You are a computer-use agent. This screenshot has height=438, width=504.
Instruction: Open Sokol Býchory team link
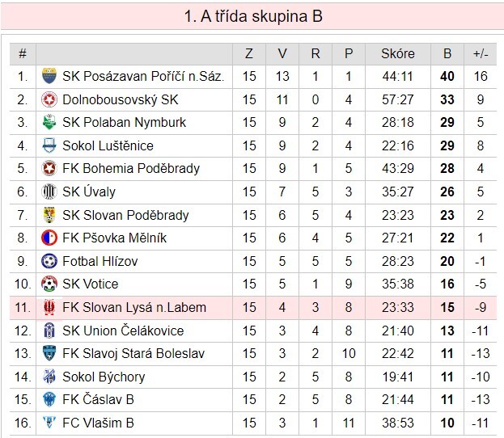pos(103,377)
